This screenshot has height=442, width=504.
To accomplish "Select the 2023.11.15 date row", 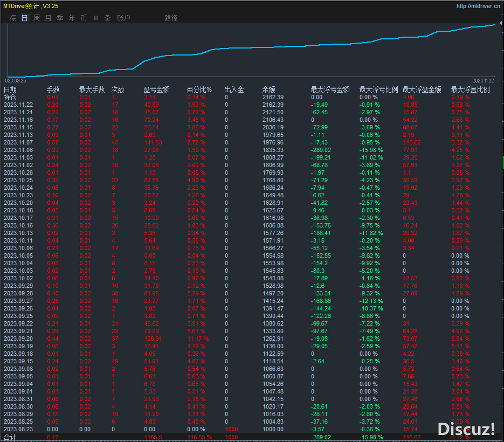I will tap(18, 127).
